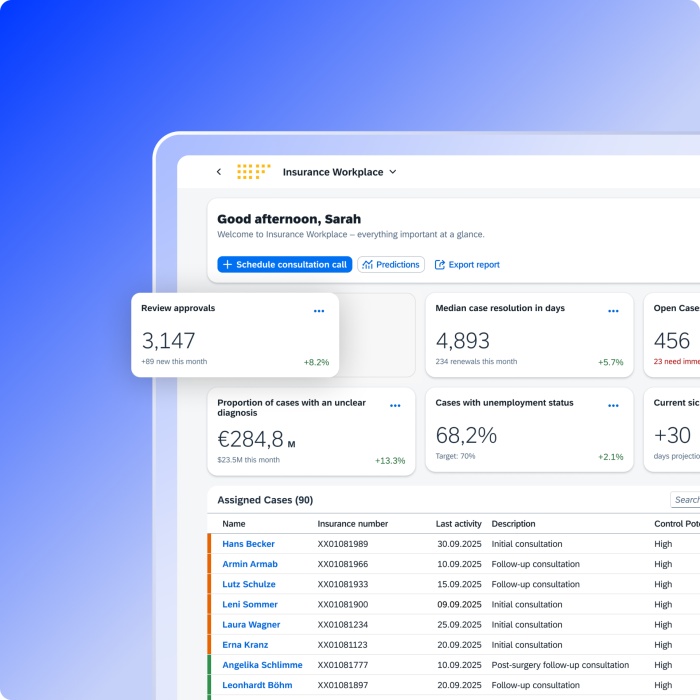Screen dimensions: 700x700
Task: Click the Last activity column header
Action: point(458,524)
